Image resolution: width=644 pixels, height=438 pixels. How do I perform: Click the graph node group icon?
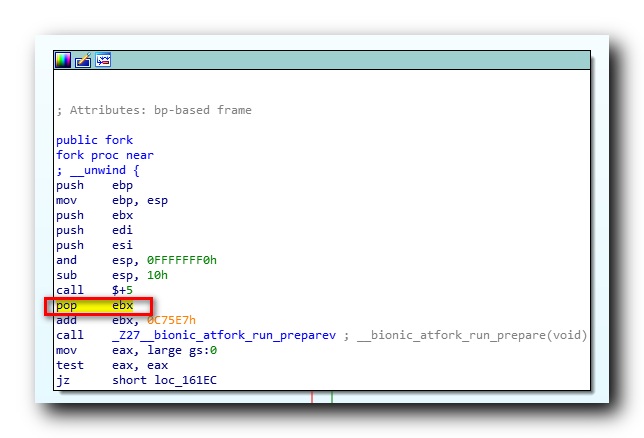[x=103, y=60]
